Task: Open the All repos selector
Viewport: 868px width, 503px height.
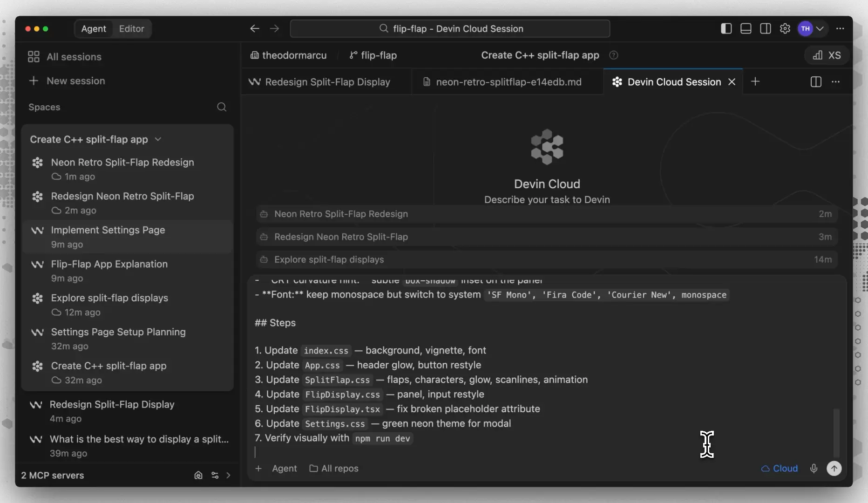Action: click(x=334, y=469)
